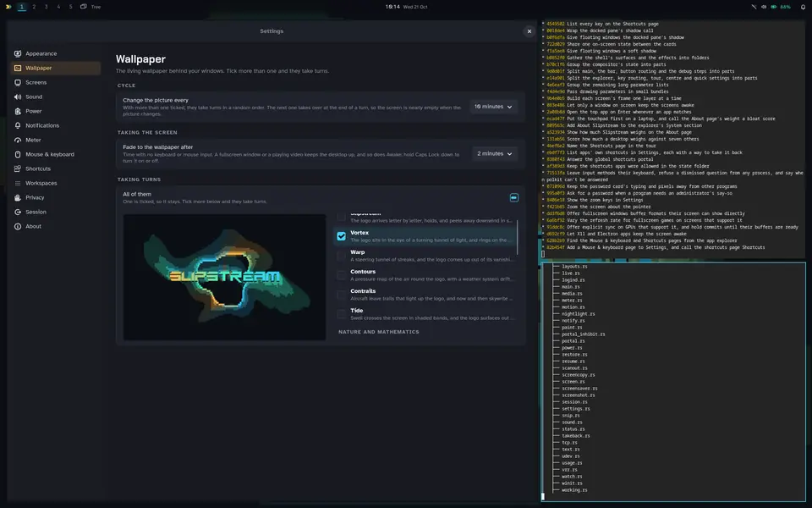Click layouts.rs in the file tree terminal
812x508 pixels.
pos(574,267)
